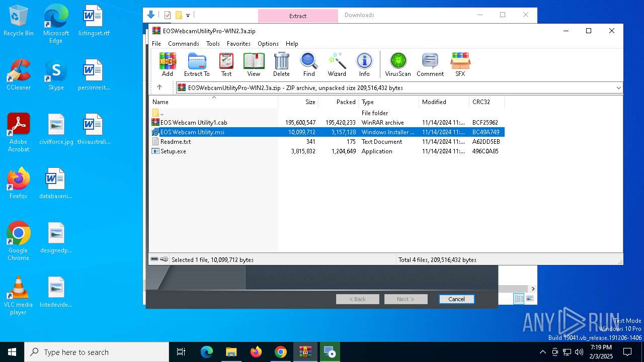Click the Add toolbar icon in WinRAR
The image size is (644, 362).
(168, 64)
